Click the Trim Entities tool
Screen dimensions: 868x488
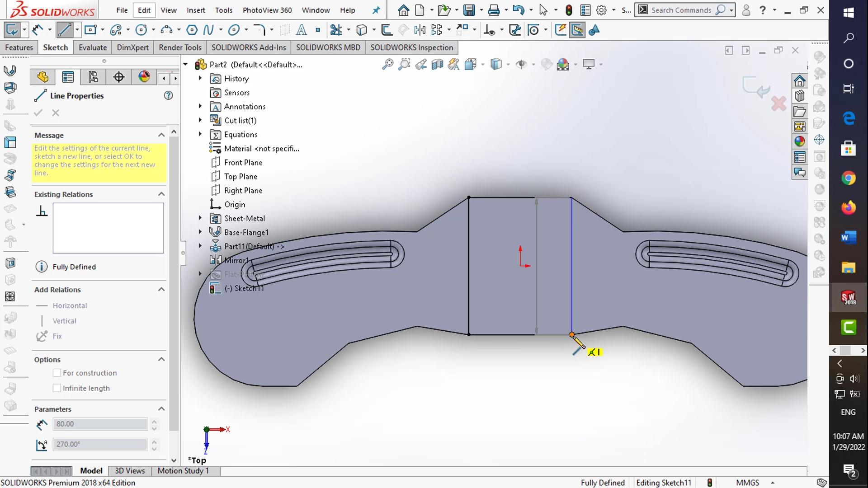pos(336,30)
